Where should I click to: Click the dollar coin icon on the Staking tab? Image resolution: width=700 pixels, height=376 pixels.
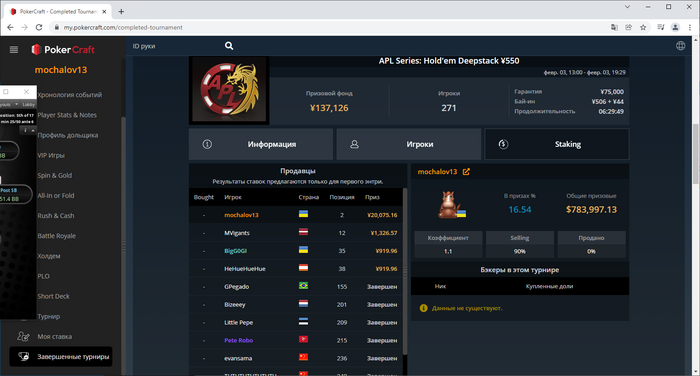(x=503, y=144)
